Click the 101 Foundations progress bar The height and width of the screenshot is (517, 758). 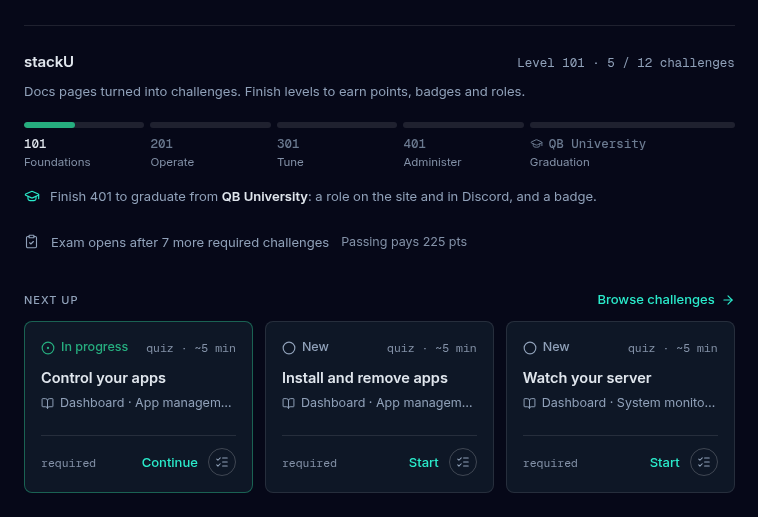(x=84, y=125)
